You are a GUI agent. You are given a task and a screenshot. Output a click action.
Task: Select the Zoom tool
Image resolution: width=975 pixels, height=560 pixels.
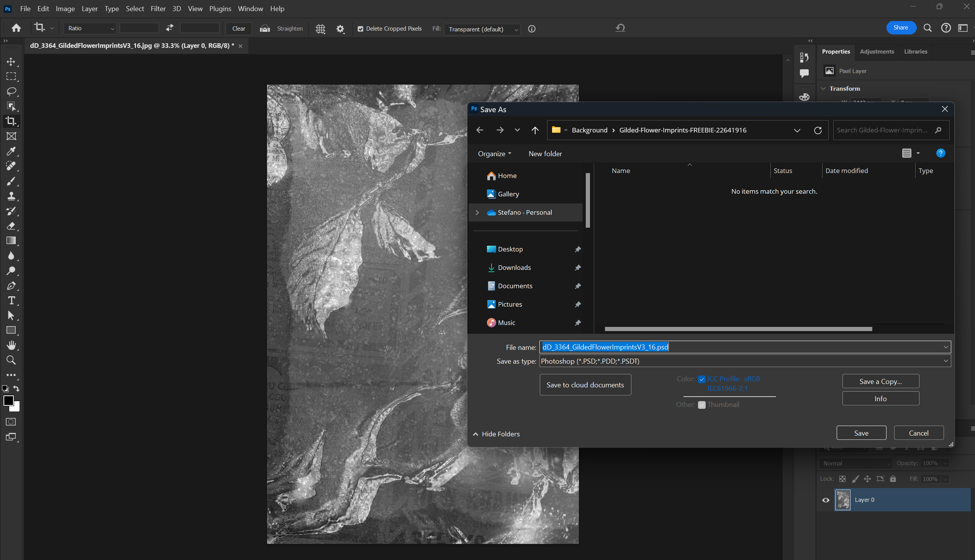pyautogui.click(x=11, y=360)
